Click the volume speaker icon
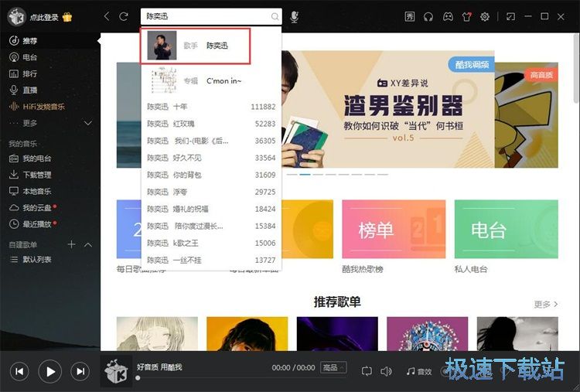 click(386, 371)
